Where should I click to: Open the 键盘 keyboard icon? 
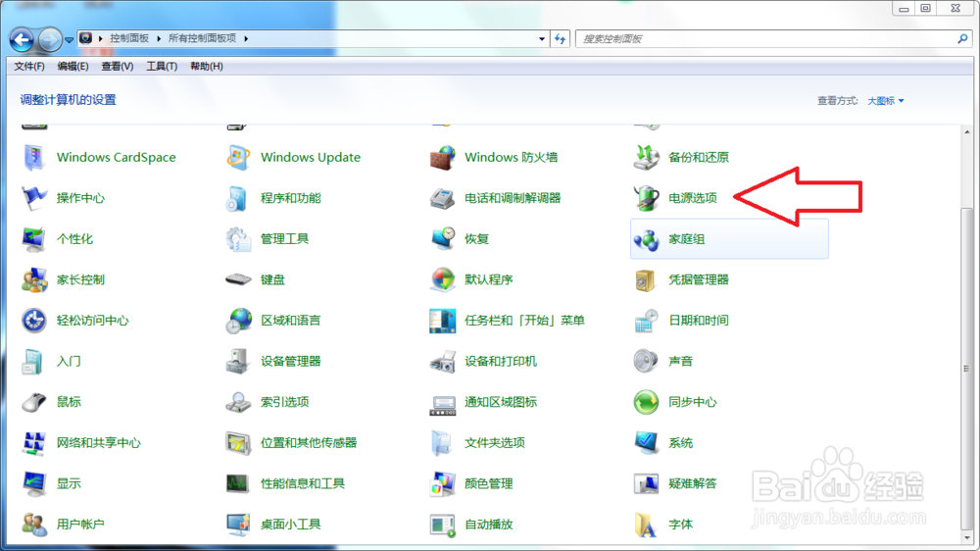click(x=238, y=279)
